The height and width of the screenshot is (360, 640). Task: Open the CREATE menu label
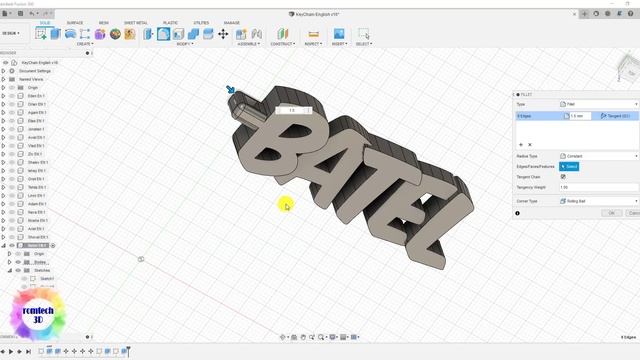[x=85, y=44]
